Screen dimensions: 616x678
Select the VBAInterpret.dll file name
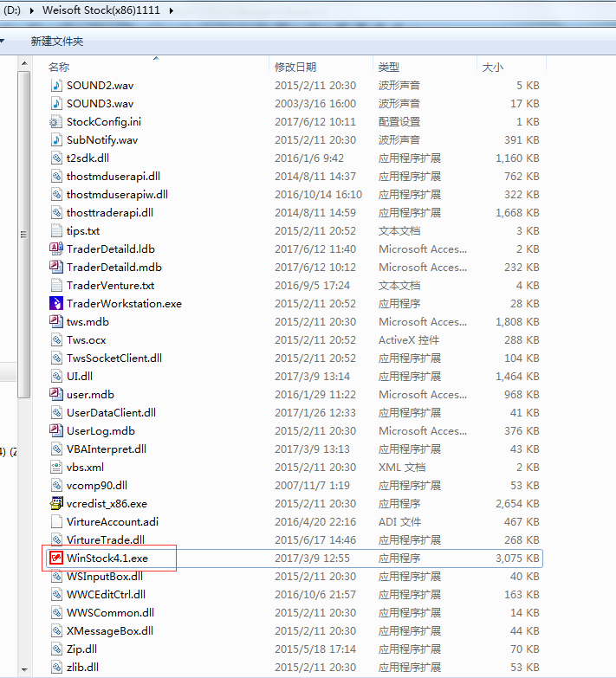point(107,449)
